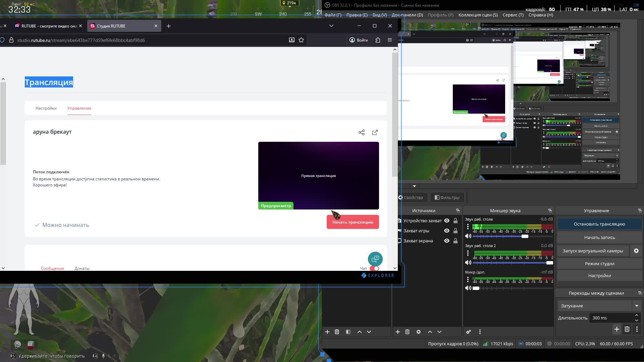Screen dimensions: 644x362
Task: Switch to the Настройки tab on RUTUBE
Action: tap(46, 108)
